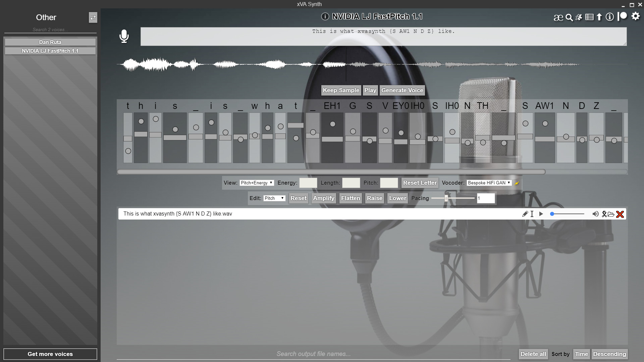
Task: Open the Patreon support page
Action: (x=622, y=17)
